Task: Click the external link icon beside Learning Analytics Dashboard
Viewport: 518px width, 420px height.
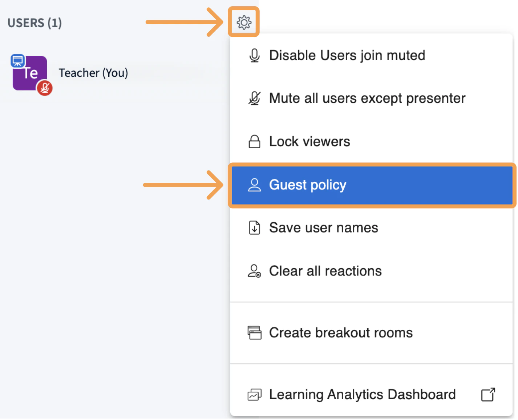Action: [488, 395]
